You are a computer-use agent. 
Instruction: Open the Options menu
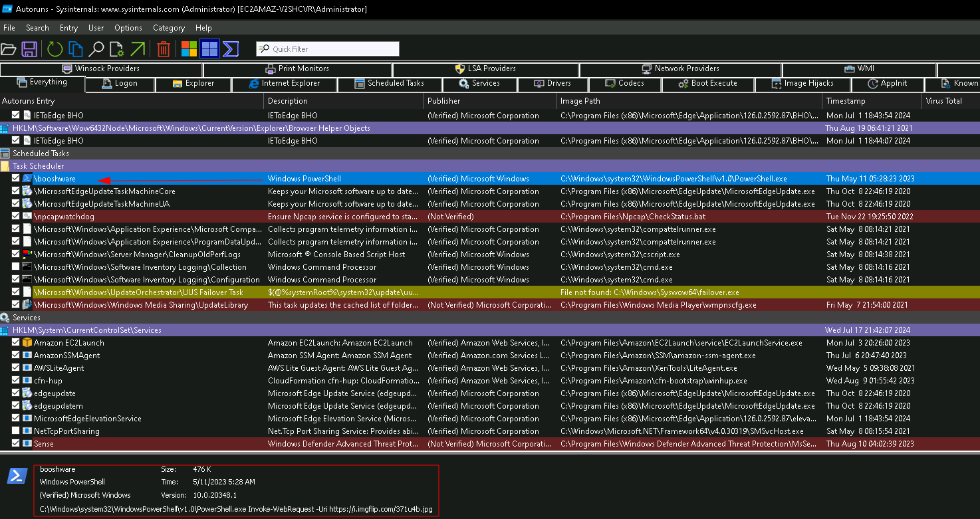pos(128,28)
